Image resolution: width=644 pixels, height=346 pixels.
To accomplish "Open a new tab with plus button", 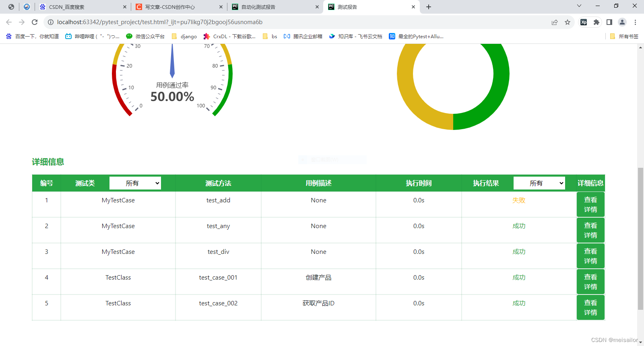I will (x=429, y=7).
